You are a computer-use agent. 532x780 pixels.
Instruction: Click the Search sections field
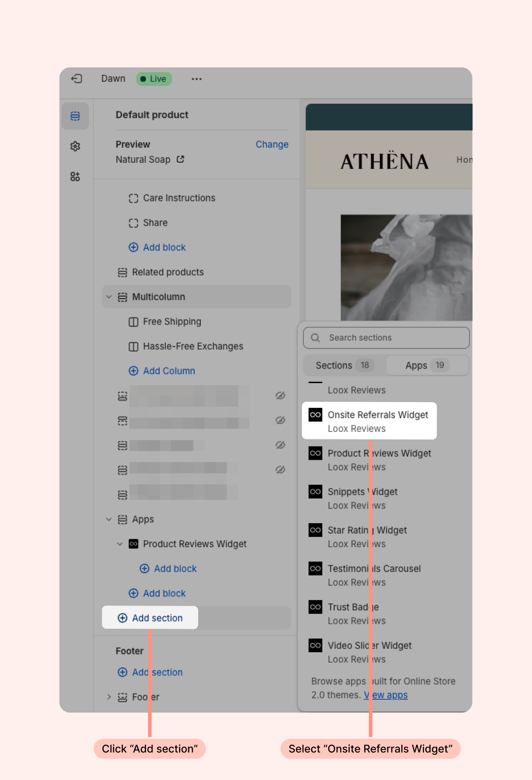tap(386, 338)
